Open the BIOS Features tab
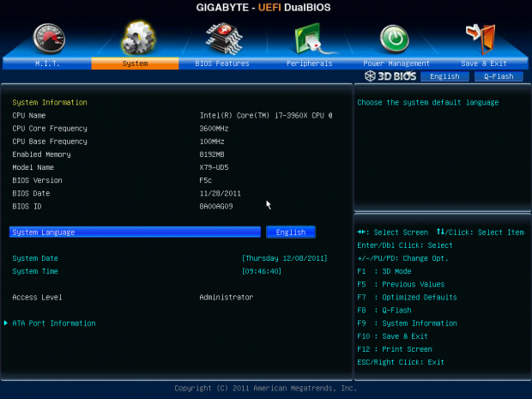Viewport: 532px width, 399px height. pyautogui.click(x=222, y=63)
